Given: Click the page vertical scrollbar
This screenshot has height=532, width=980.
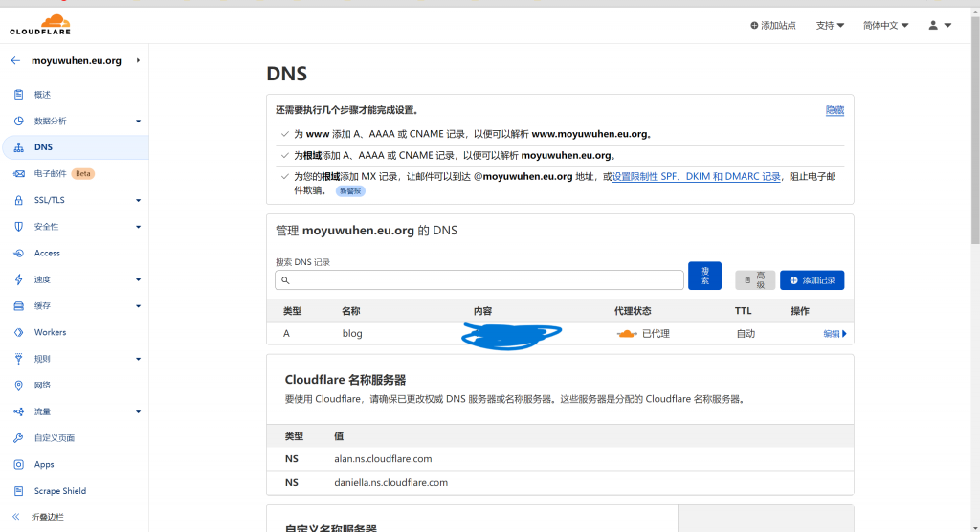Looking at the screenshot, I should coord(975,130).
